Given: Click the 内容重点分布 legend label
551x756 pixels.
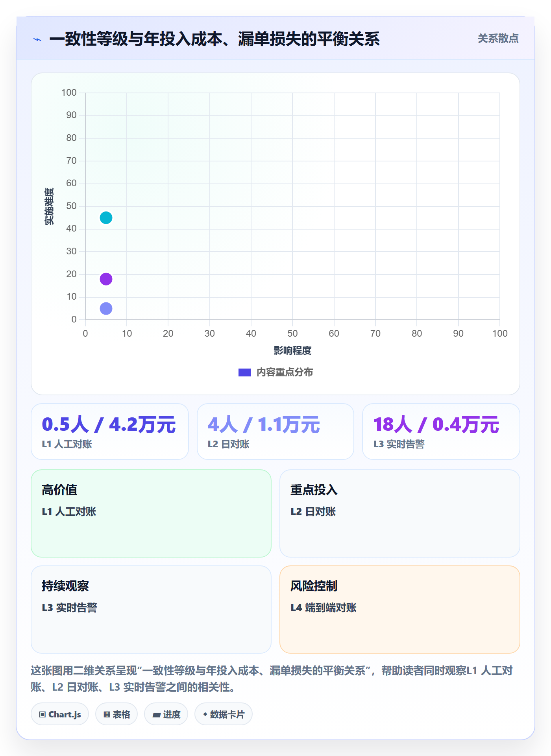Looking at the screenshot, I should coord(285,372).
